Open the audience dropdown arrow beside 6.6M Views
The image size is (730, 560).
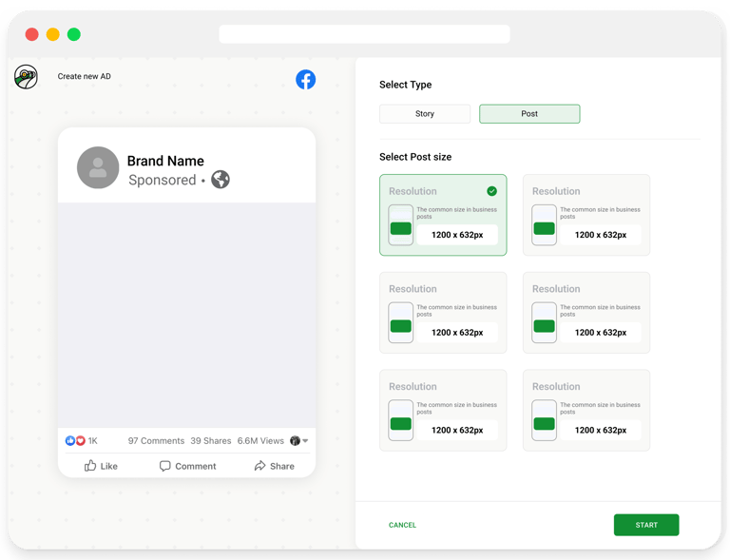pos(305,440)
